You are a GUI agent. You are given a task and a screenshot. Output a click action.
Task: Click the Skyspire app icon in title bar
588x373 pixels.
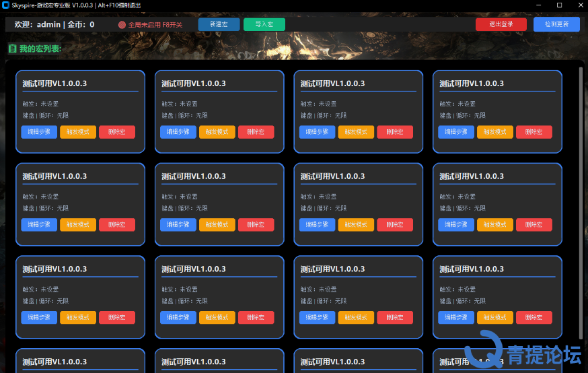pos(6,5)
